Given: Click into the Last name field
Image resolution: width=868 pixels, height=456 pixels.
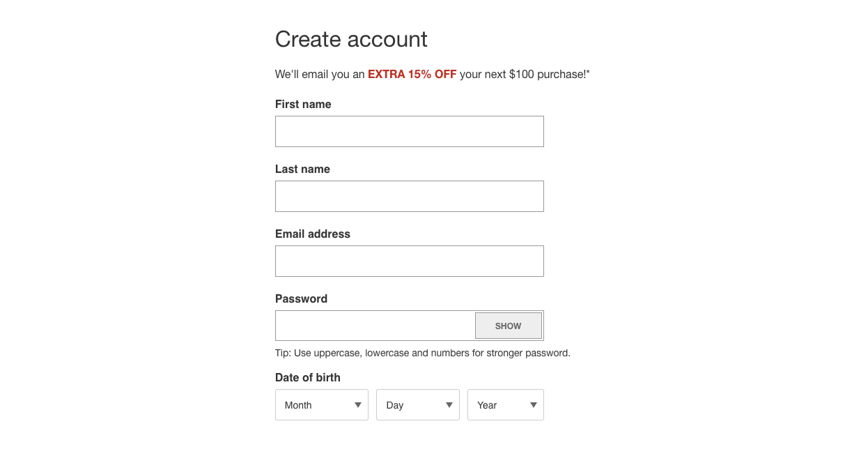Looking at the screenshot, I should click(410, 196).
